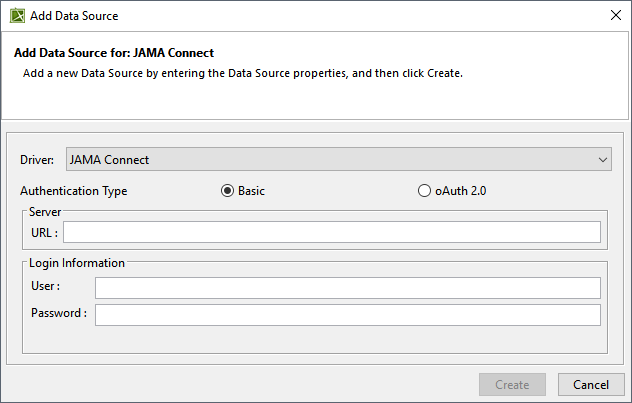Focus the Password input field
This screenshot has height=403, width=632.
tap(348, 315)
